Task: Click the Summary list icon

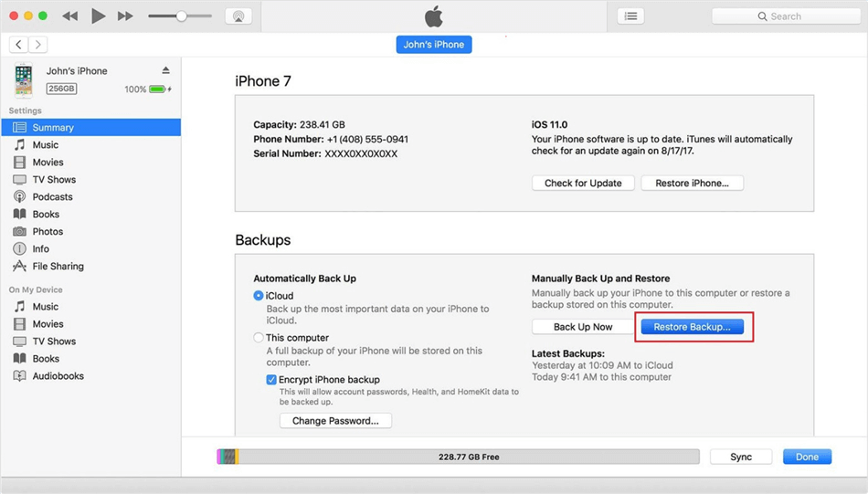Action: coord(19,127)
